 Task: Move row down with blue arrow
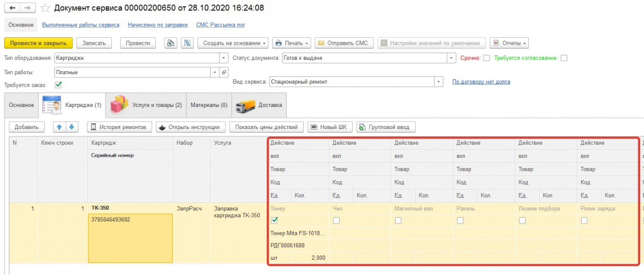(x=71, y=127)
